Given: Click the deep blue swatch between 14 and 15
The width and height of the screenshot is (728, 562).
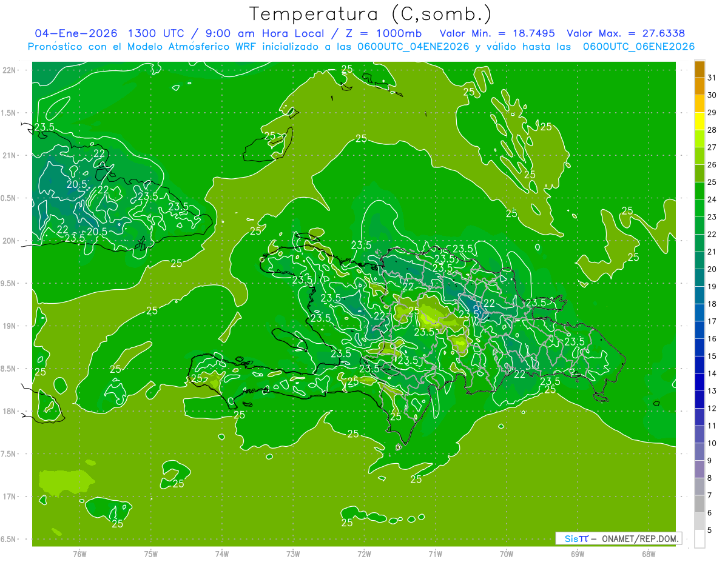Looking at the screenshot, I should [x=699, y=365].
